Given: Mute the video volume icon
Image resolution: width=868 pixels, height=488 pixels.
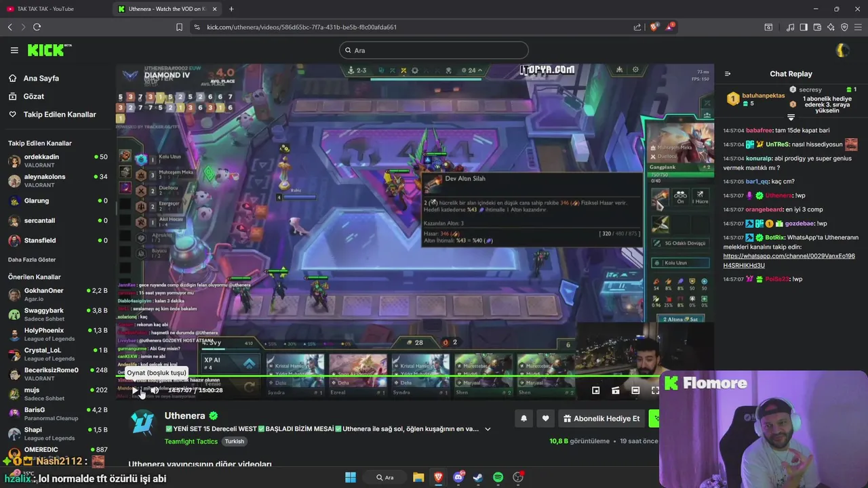Looking at the screenshot, I should coord(155,390).
